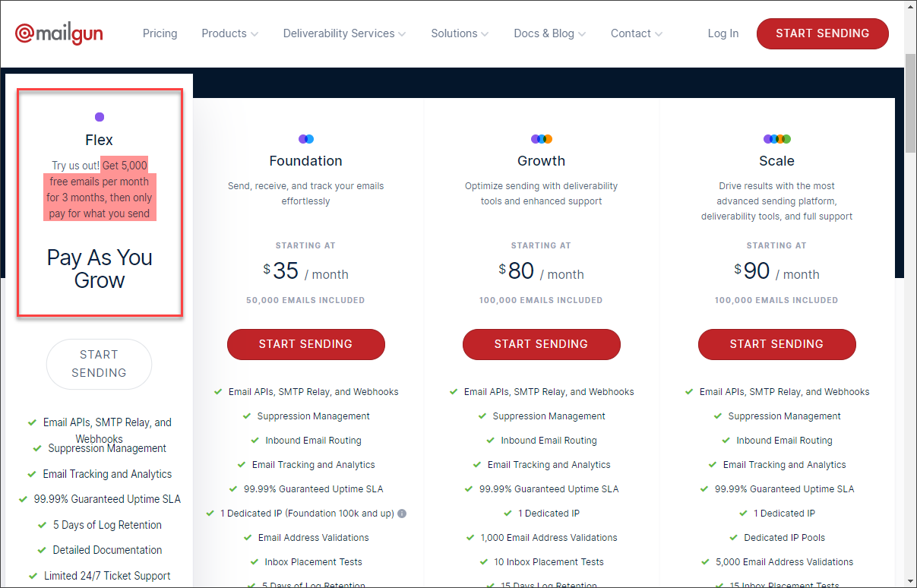This screenshot has height=588, width=917.
Task: Expand the Docs & Blog menu
Action: coord(549,33)
